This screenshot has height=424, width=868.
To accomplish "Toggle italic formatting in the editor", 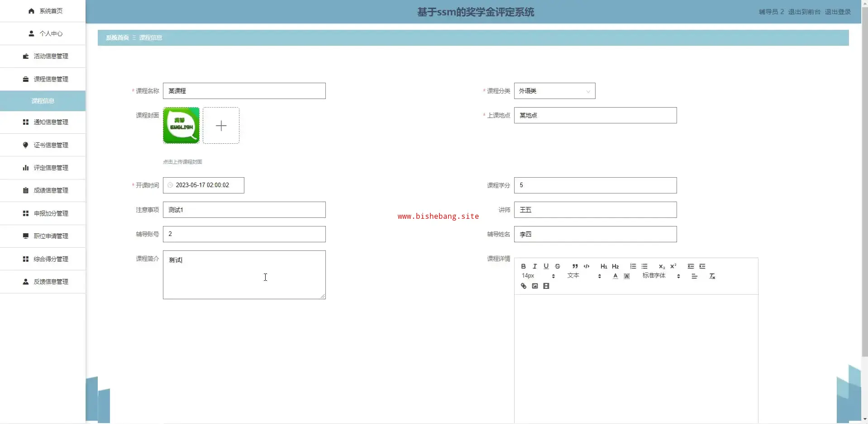I will click(x=534, y=266).
